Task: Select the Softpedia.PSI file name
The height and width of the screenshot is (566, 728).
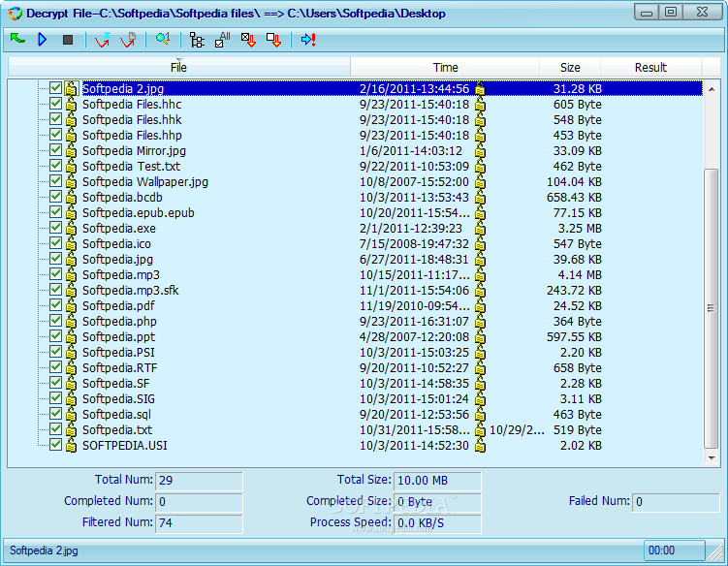Action: [118, 352]
